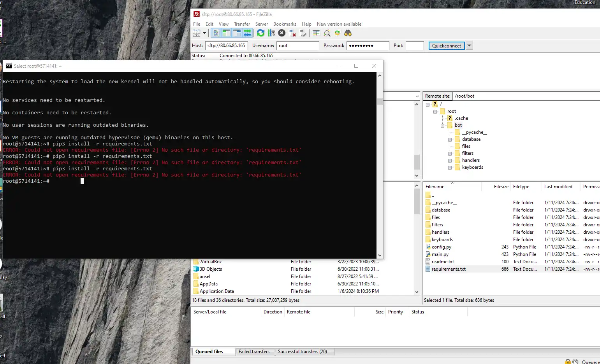Viewport: 600px width, 364px height.
Task: Switch to the Queued files tab
Action: tap(214, 352)
